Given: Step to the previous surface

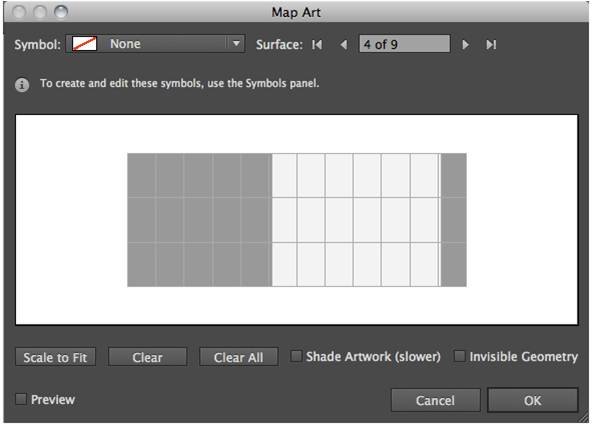Looking at the screenshot, I should (344, 45).
